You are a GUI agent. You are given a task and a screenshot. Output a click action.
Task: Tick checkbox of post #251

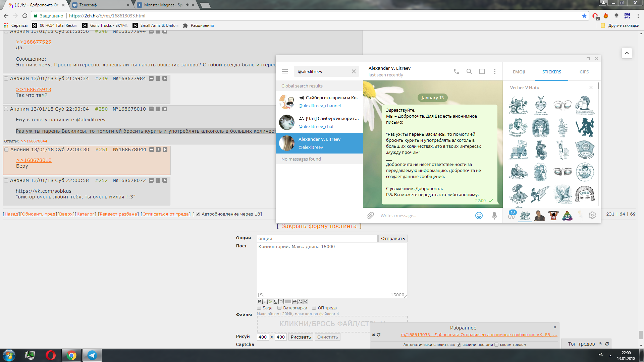coord(6,149)
